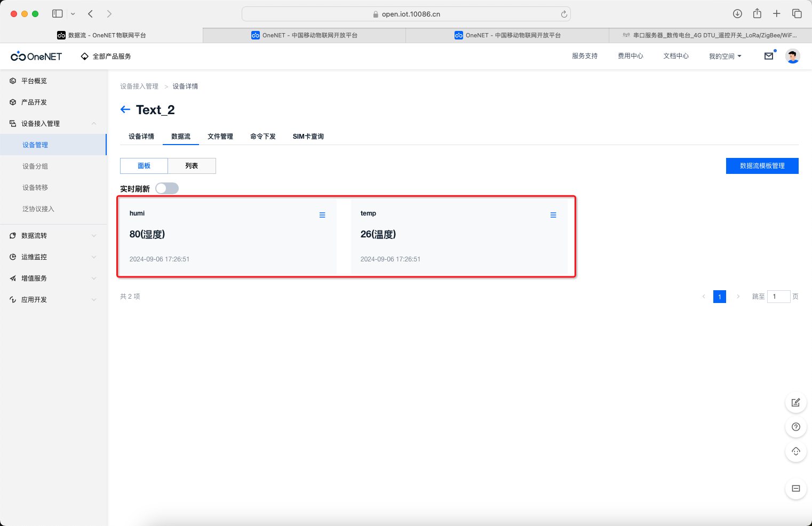Open the 我的空间 dropdown
This screenshot has height=526, width=812.
coord(725,56)
